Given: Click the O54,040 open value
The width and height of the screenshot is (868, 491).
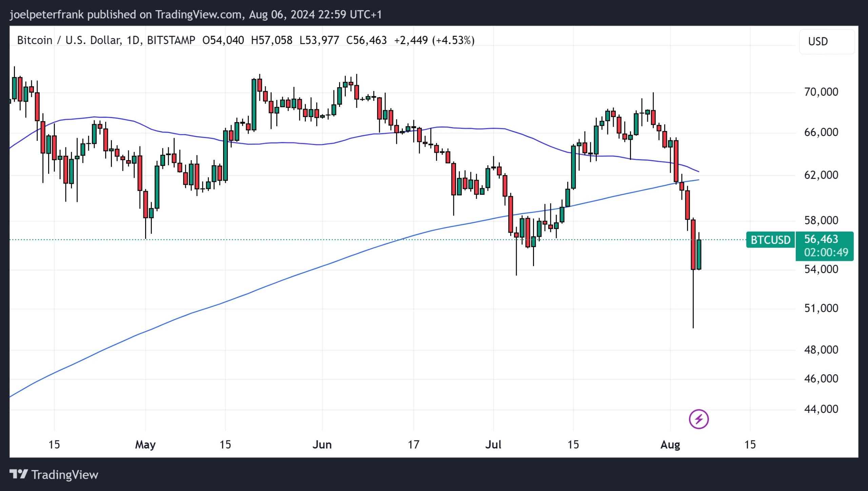Looking at the screenshot, I should tap(223, 40).
